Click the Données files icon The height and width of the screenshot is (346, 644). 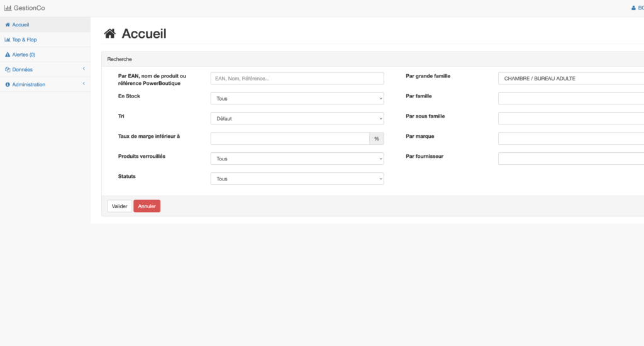point(8,69)
